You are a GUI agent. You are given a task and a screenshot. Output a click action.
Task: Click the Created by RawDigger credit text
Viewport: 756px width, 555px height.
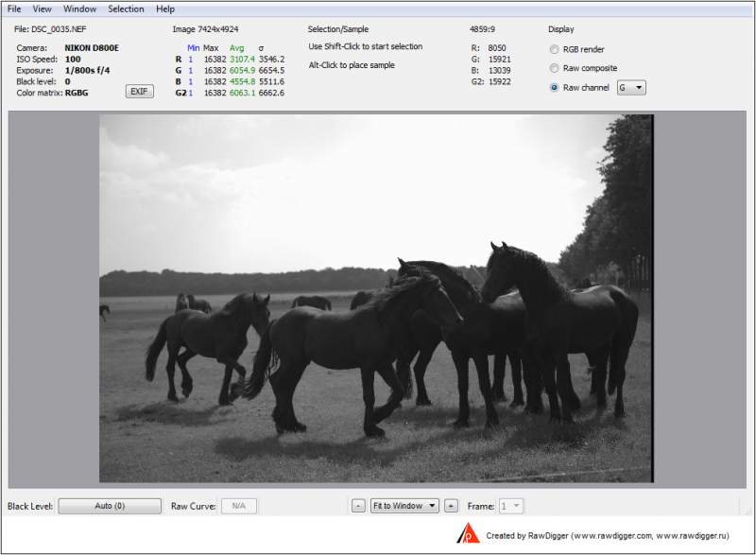[x=608, y=536]
